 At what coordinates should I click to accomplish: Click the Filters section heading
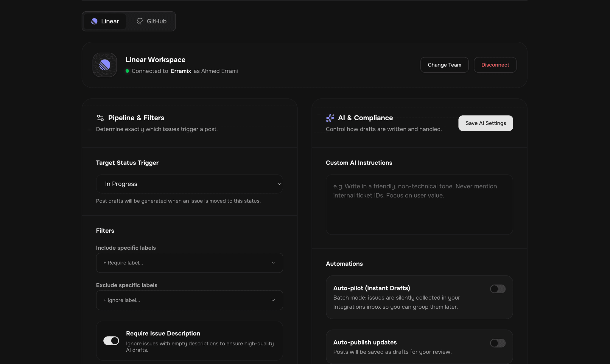pyautogui.click(x=105, y=231)
